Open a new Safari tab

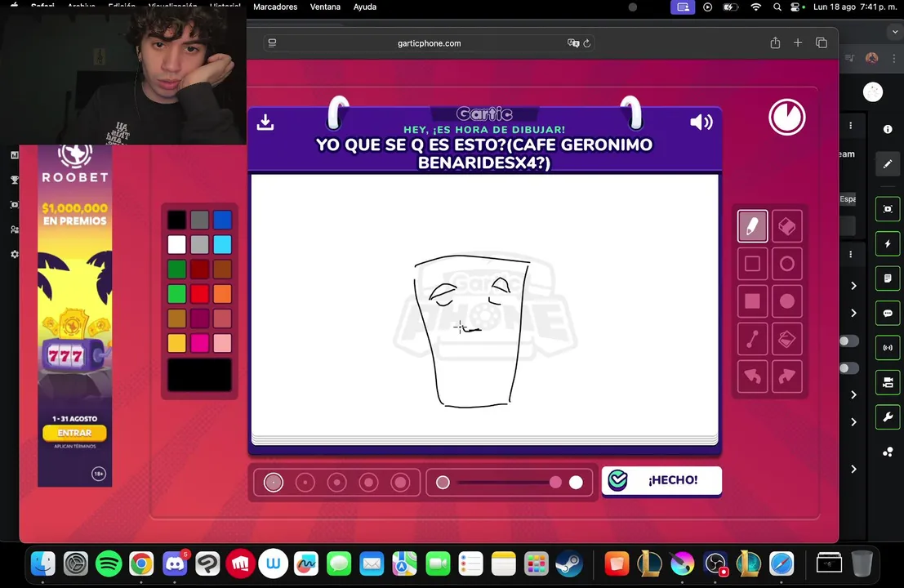point(798,42)
